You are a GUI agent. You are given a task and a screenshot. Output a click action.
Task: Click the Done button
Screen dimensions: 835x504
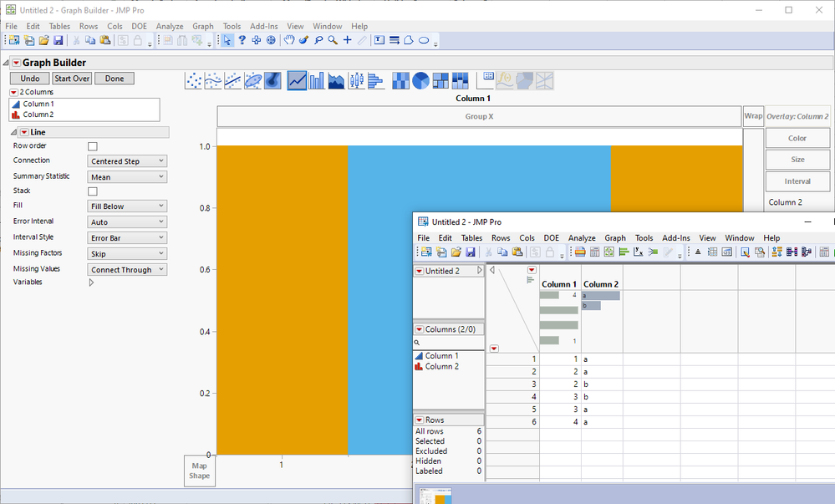(115, 79)
